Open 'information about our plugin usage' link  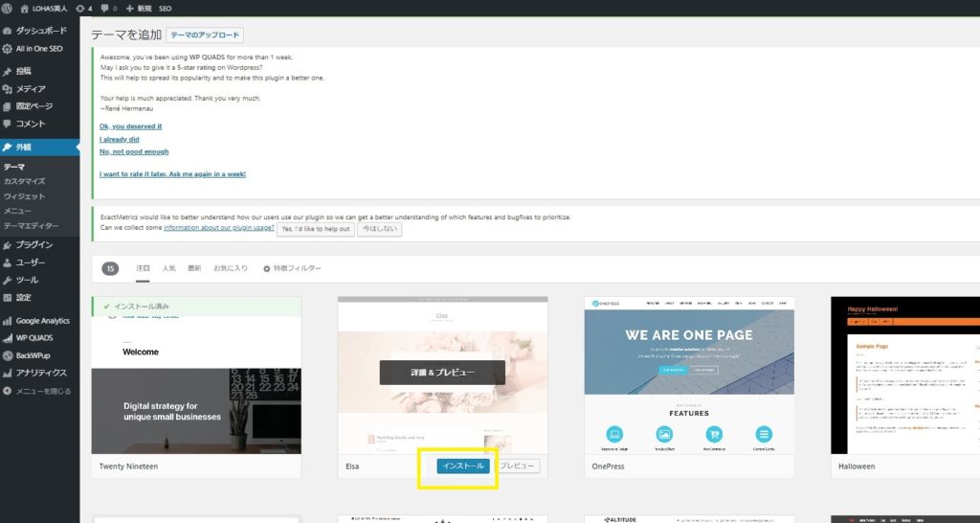[219, 228]
